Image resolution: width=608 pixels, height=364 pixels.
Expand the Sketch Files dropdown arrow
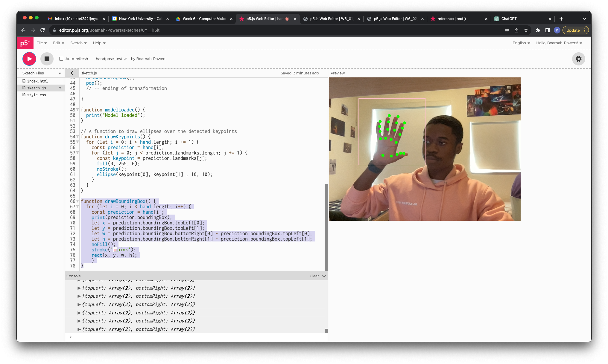click(x=60, y=73)
